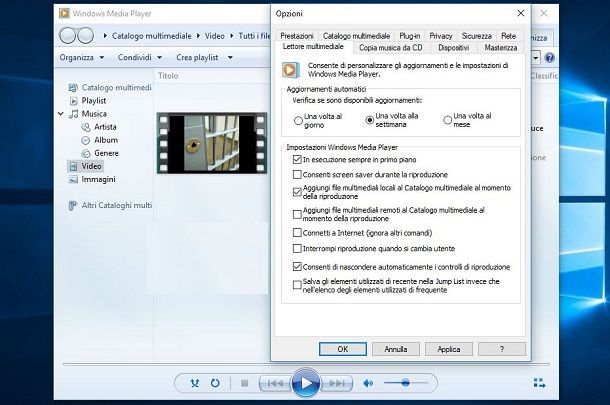Toggle repeat playback
This screenshot has width=610, height=405.
(215, 383)
